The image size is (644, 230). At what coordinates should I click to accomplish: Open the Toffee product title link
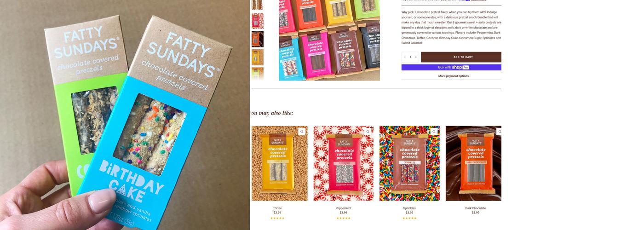[277, 208]
